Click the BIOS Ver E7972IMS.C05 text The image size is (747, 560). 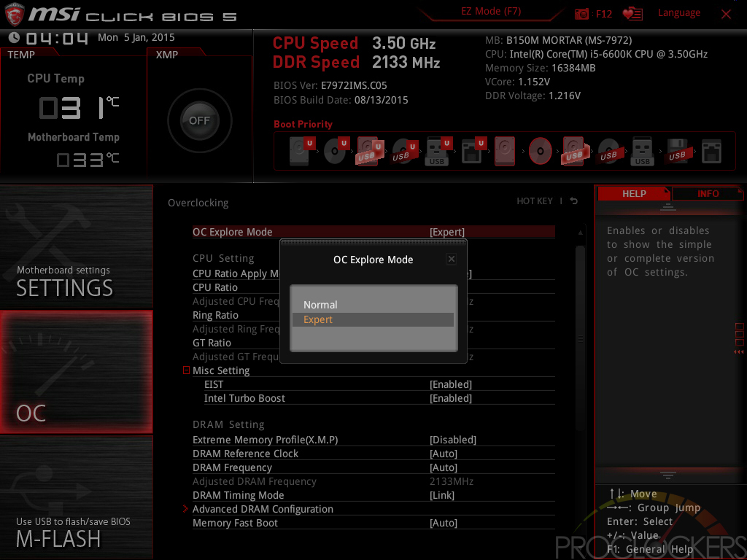330,85
